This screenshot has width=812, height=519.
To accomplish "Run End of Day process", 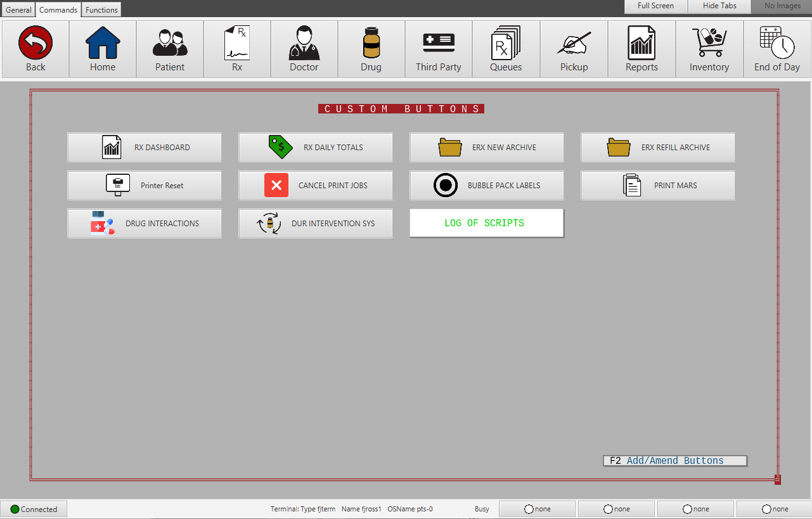I will (777, 49).
